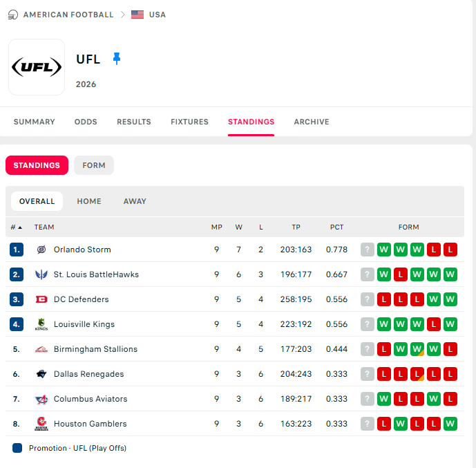Click the TP column header
This screenshot has width=476, height=468.
[296, 227]
